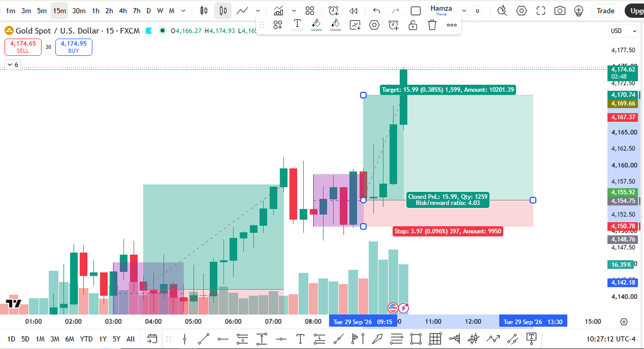The height and width of the screenshot is (349, 644).
Task: Open indicator templates grid
Action: point(310,11)
